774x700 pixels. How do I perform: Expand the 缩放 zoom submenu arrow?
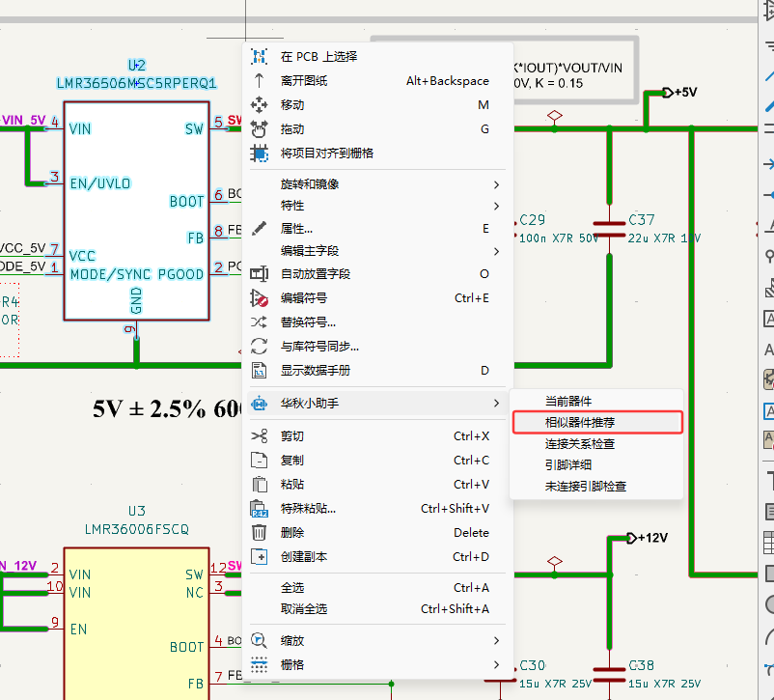tap(497, 641)
